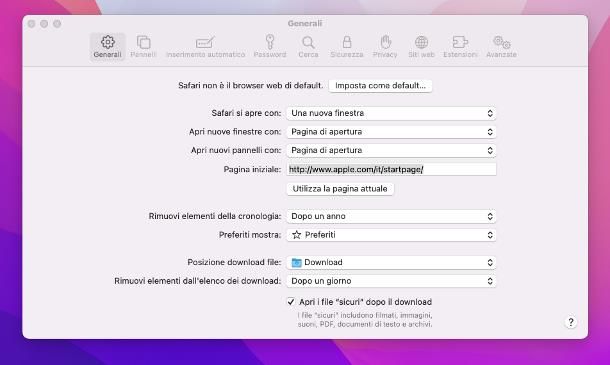Click the label "Pagina iniziale:"
This screenshot has width=610, height=365.
pyautogui.click(x=252, y=170)
